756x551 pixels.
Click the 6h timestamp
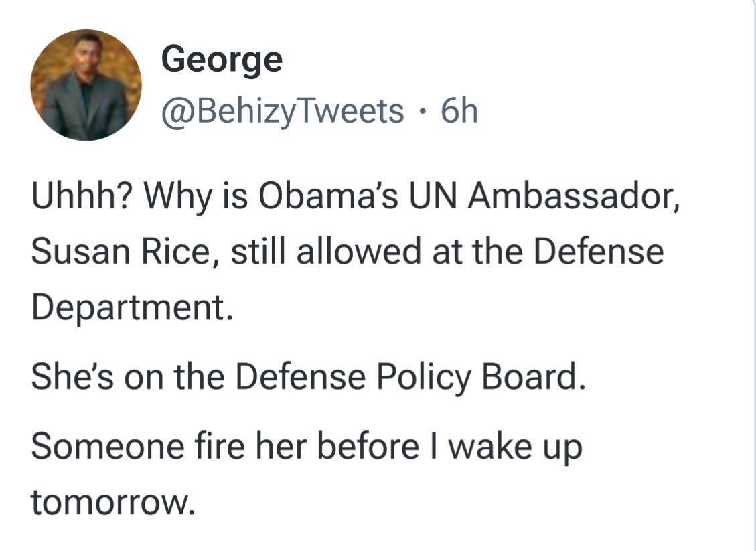459,111
